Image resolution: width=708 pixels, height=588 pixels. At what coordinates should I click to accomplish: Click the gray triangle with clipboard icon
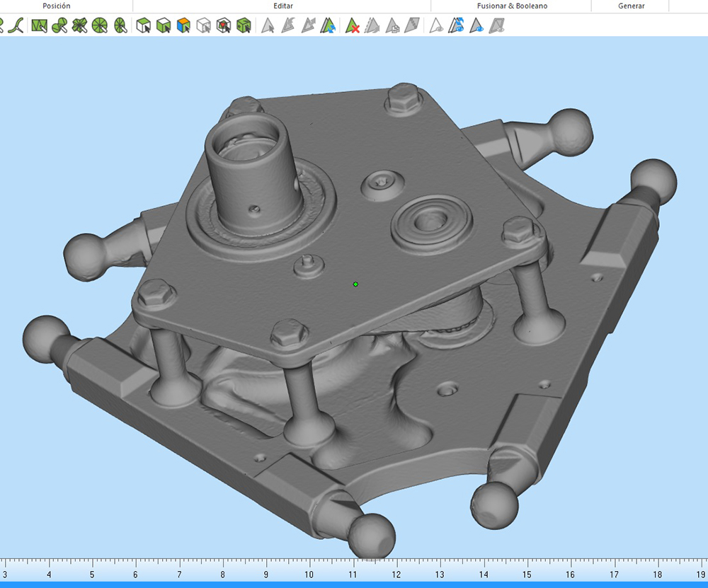point(393,26)
